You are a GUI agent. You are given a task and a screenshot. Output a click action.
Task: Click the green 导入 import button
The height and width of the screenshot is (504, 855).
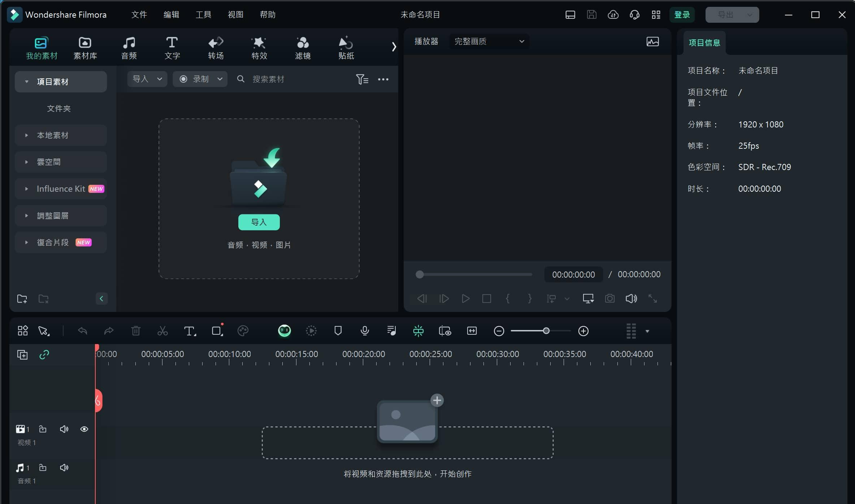pyautogui.click(x=259, y=222)
